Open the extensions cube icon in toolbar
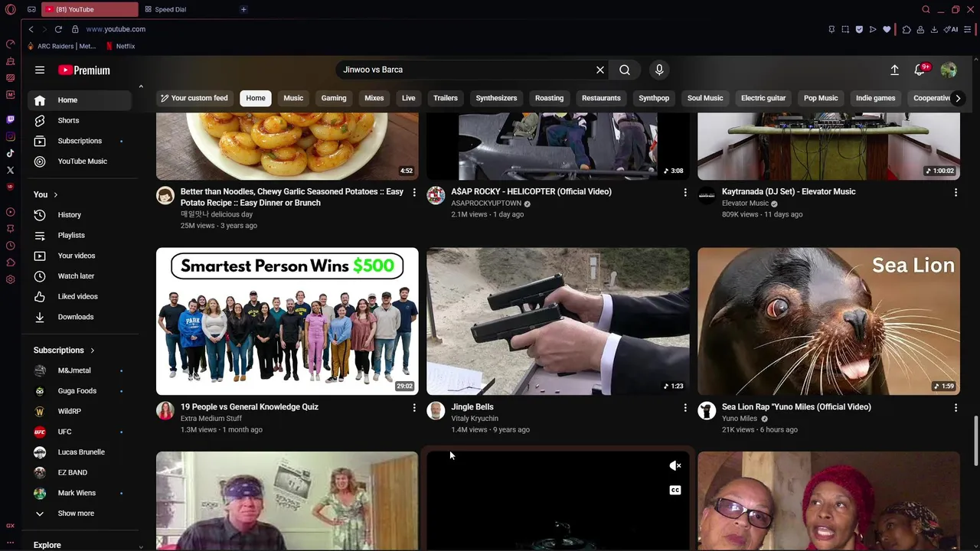 tap(906, 29)
